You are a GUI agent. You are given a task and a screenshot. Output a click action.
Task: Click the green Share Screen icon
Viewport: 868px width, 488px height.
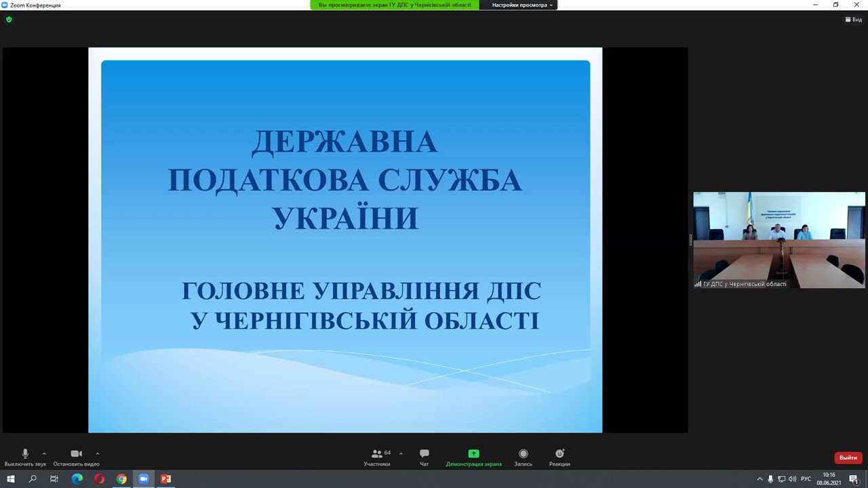[x=473, y=454]
